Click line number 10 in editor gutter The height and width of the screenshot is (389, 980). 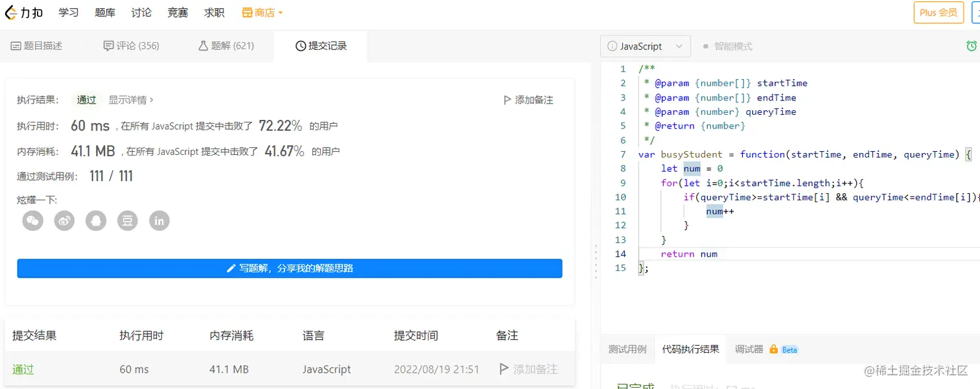[x=620, y=197]
